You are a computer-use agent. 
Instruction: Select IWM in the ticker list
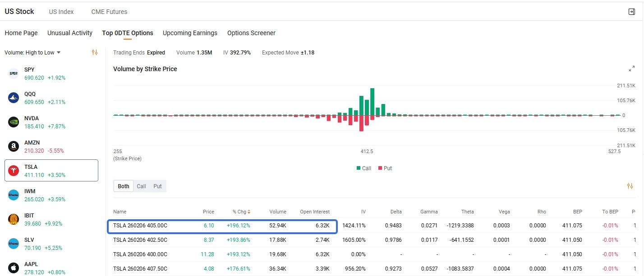point(51,195)
